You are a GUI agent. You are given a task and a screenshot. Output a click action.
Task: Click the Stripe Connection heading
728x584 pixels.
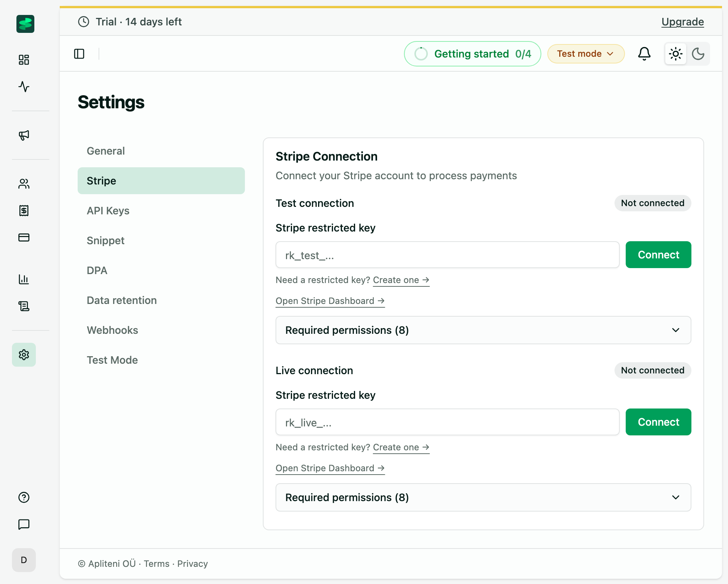pos(326,156)
